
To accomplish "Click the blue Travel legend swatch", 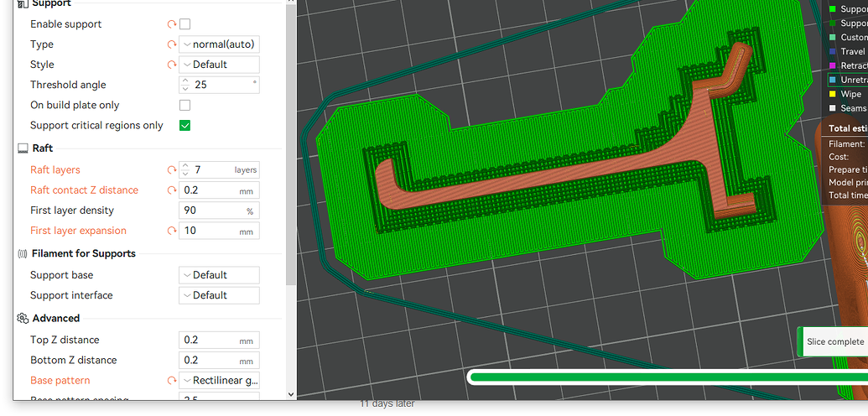I will [832, 51].
